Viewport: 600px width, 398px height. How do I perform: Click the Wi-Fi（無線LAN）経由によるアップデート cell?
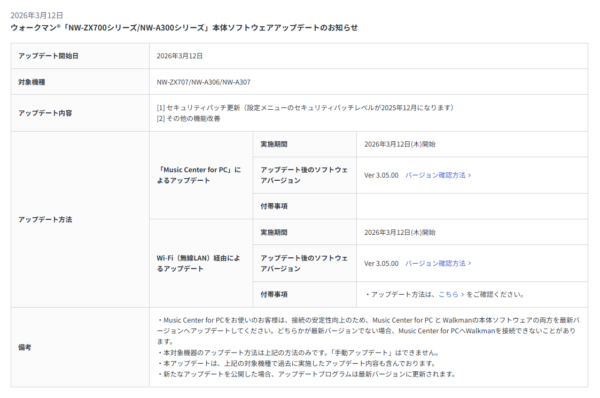(201, 263)
